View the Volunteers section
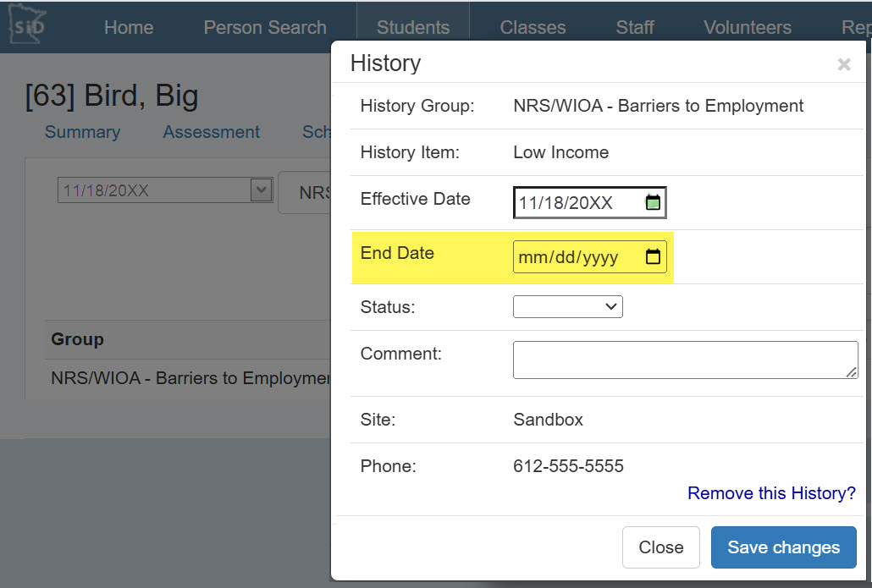872x588 pixels. coord(747,27)
